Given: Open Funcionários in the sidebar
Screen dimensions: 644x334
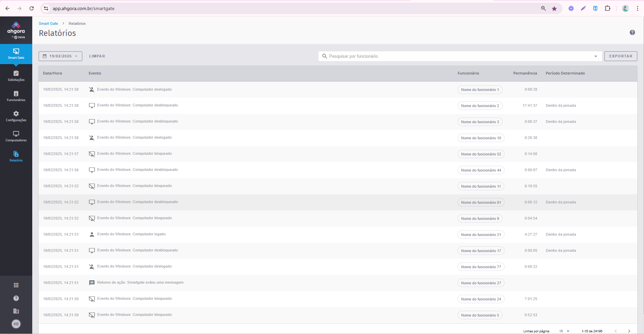Looking at the screenshot, I should (x=16, y=96).
